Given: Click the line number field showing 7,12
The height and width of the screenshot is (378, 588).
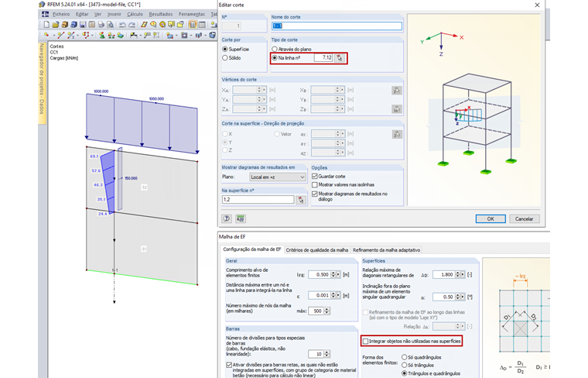Looking at the screenshot, I should (323, 58).
